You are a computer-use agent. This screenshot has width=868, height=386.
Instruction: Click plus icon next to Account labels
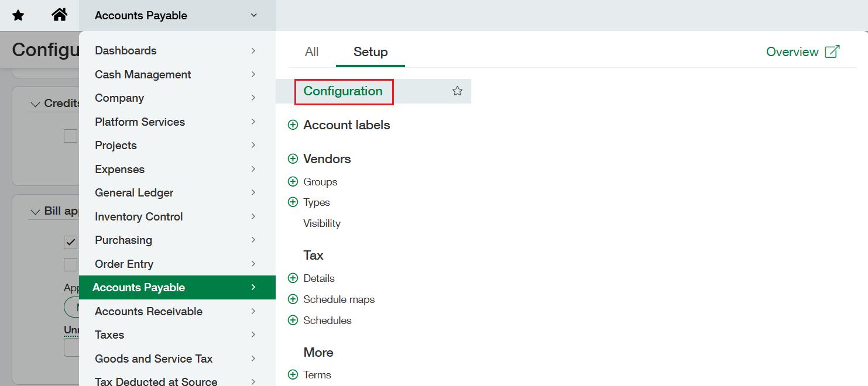coord(293,125)
